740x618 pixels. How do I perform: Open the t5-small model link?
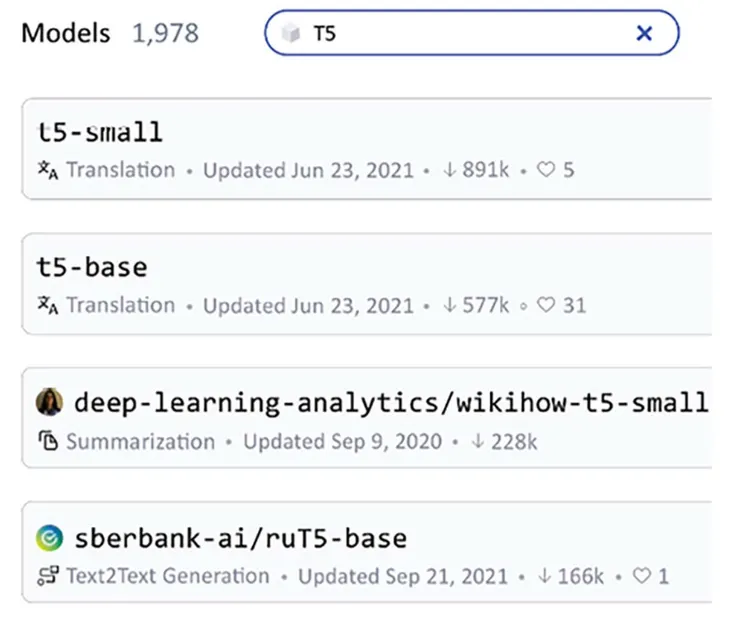pos(100,132)
